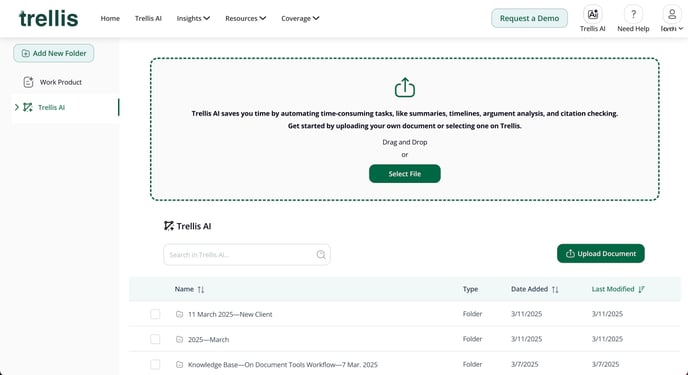Image resolution: width=688 pixels, height=375 pixels.
Task: Click folder icon of Knowledge Base row
Action: coord(179,364)
